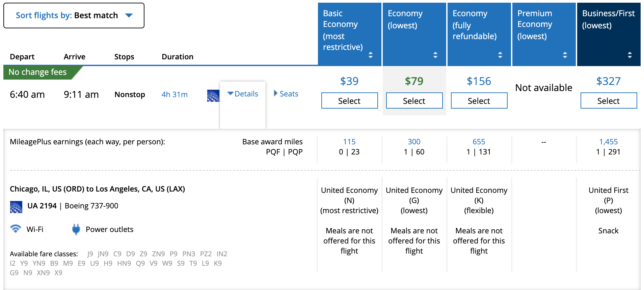Sort by Premium Economy column arrows

pos(565,55)
